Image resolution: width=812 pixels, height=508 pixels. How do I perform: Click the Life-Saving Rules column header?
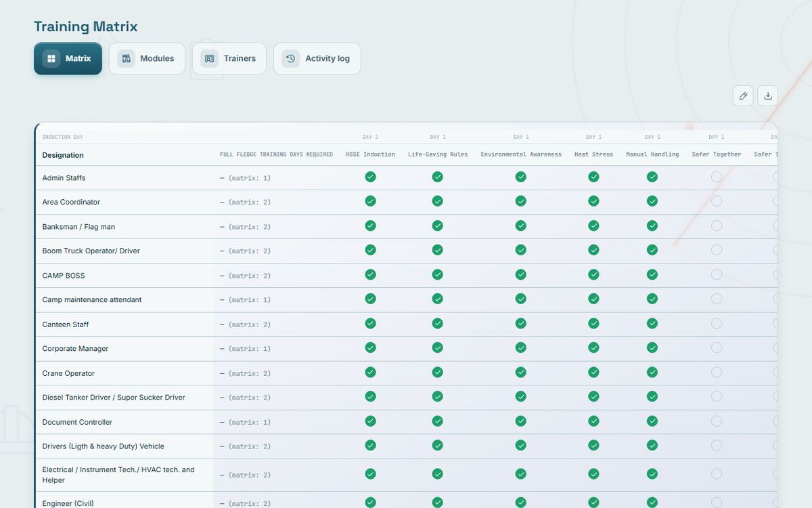[x=438, y=154]
